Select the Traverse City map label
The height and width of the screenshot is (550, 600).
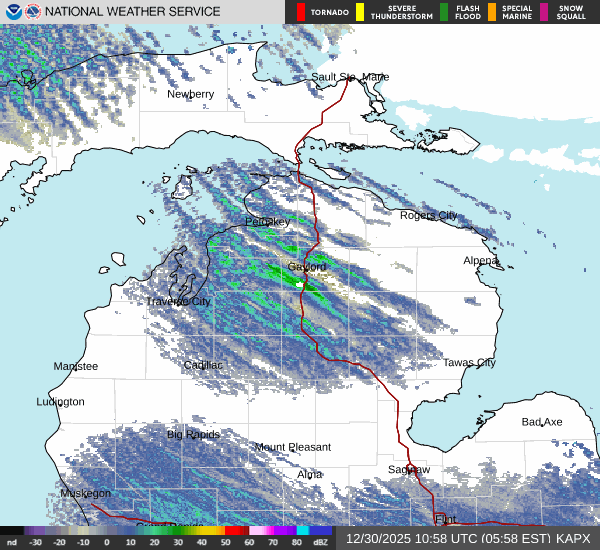pyautogui.click(x=178, y=301)
